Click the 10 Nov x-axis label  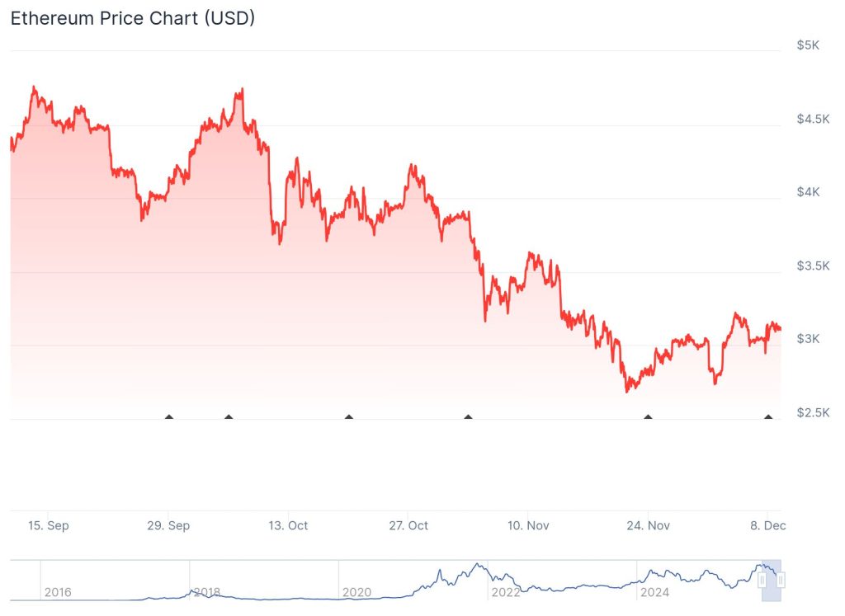click(528, 525)
